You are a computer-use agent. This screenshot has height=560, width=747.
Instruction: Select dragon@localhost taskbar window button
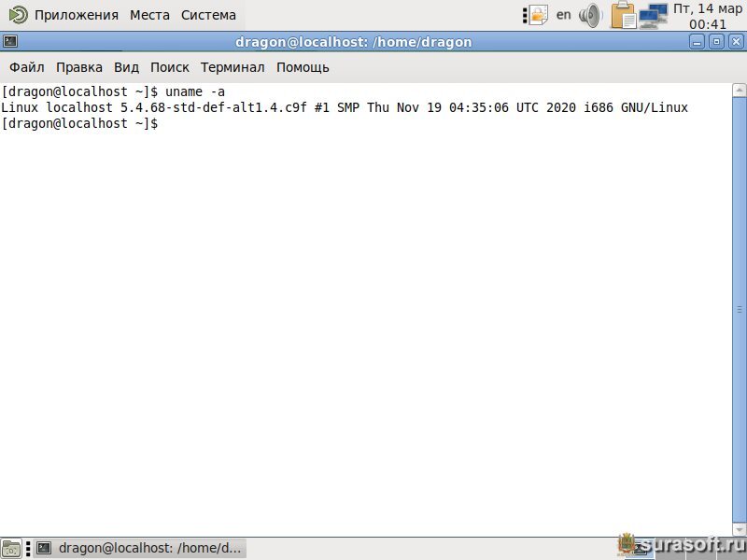pos(139,549)
